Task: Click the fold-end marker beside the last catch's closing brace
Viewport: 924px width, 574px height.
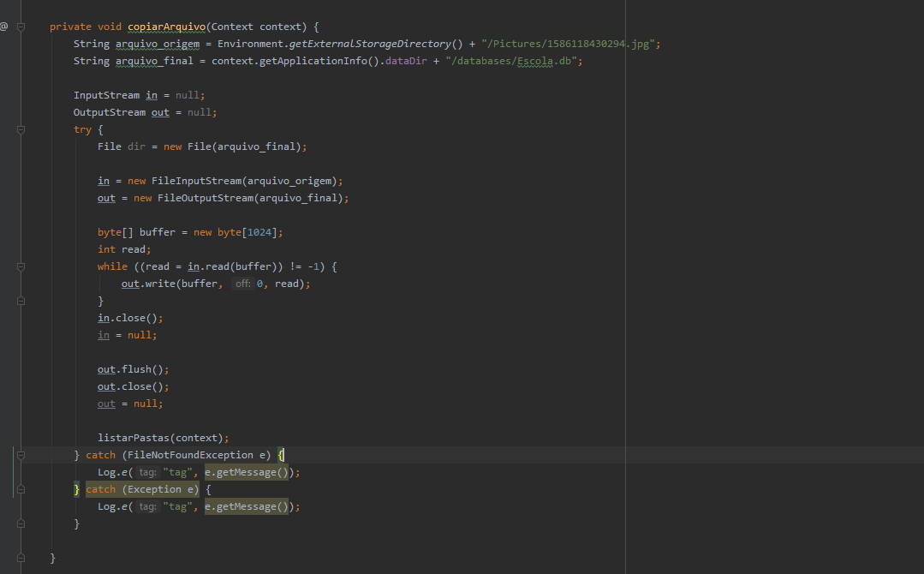Action: 21,523
